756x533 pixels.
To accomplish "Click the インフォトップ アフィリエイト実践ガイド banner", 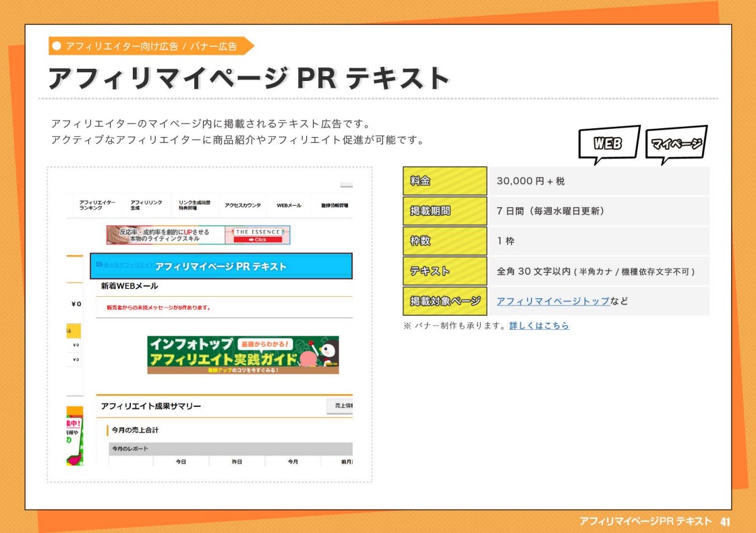I will 243,355.
